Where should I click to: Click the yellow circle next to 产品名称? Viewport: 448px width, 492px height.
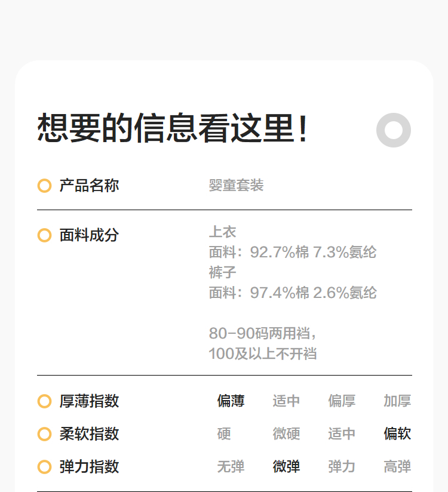point(44,186)
